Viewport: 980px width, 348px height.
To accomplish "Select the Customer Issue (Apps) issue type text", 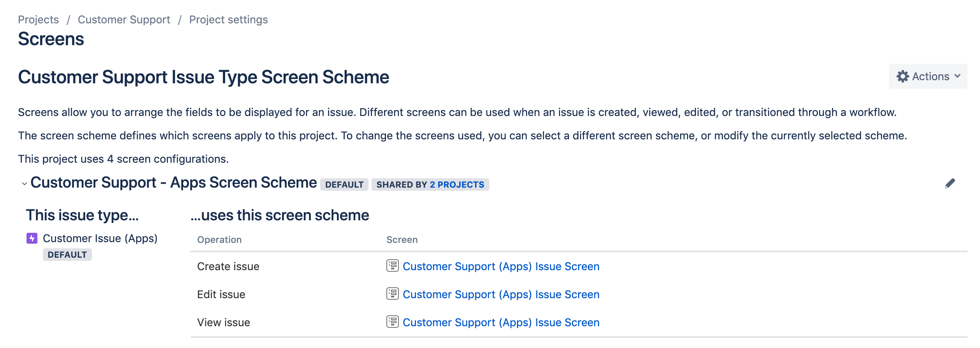I will click(100, 238).
